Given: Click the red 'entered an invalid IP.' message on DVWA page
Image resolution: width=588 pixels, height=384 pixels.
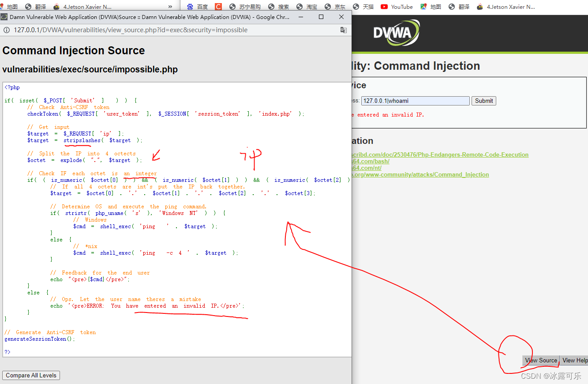Looking at the screenshot, I should pyautogui.click(x=388, y=115).
